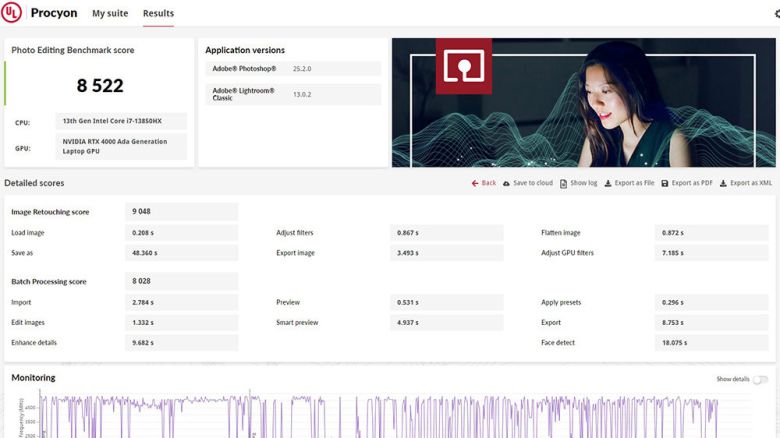Select the Results tab
The width and height of the screenshot is (780, 438).
158,14
